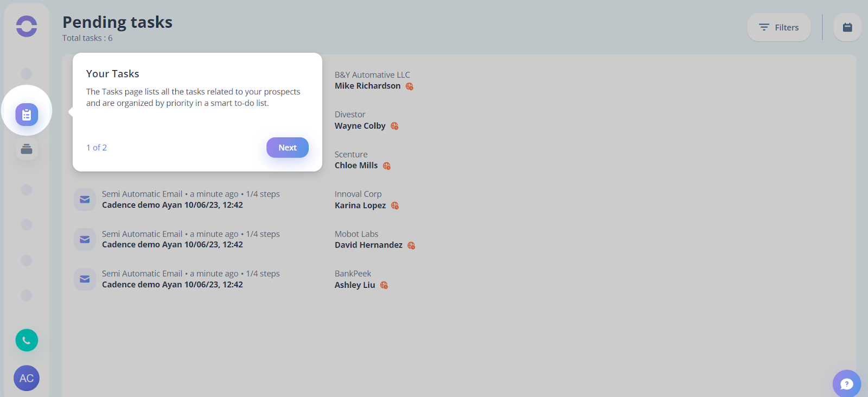
Task: Click BankPeek company label
Action: tap(353, 274)
